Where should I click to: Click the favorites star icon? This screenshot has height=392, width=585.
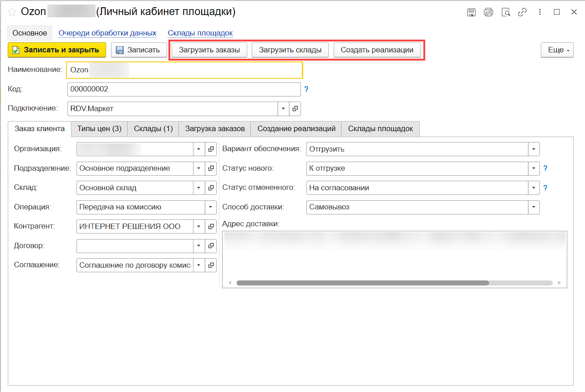(12, 12)
